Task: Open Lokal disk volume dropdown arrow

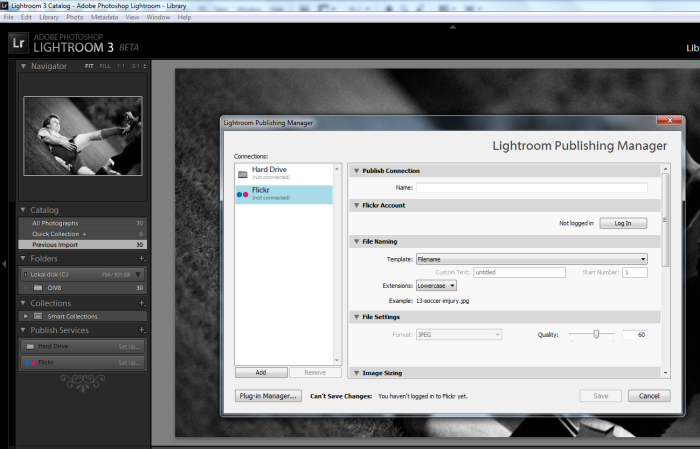Action: tap(138, 274)
